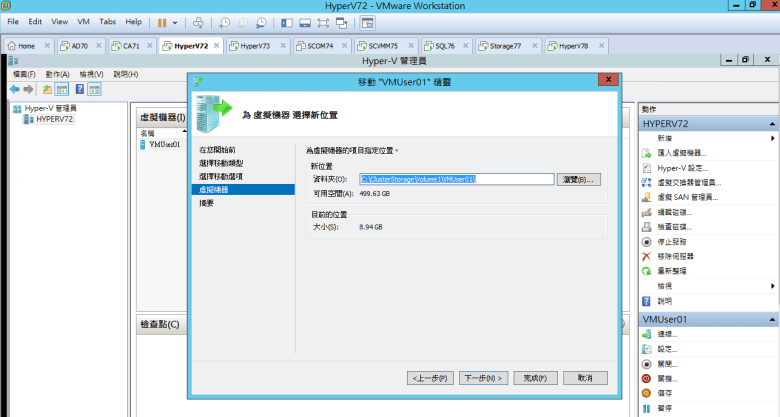The height and width of the screenshot is (417, 780).
Task: Click 停止服務 stop service icon
Action: (x=646, y=242)
